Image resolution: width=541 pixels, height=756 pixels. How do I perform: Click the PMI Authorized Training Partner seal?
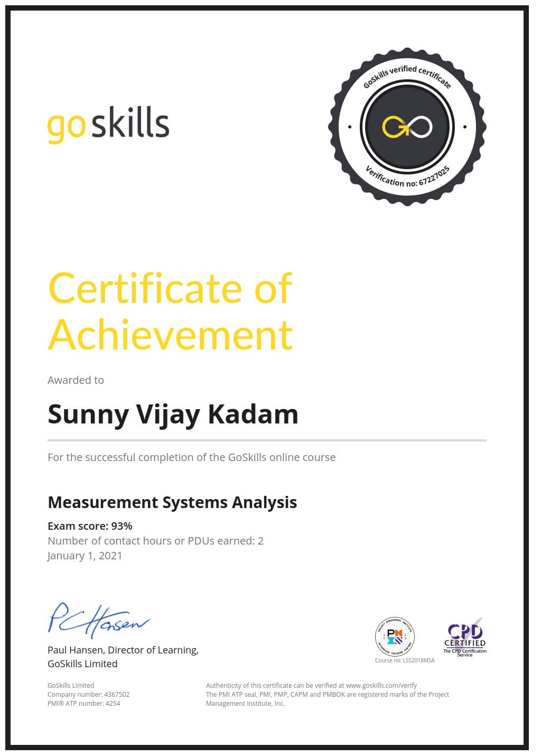pos(395,636)
